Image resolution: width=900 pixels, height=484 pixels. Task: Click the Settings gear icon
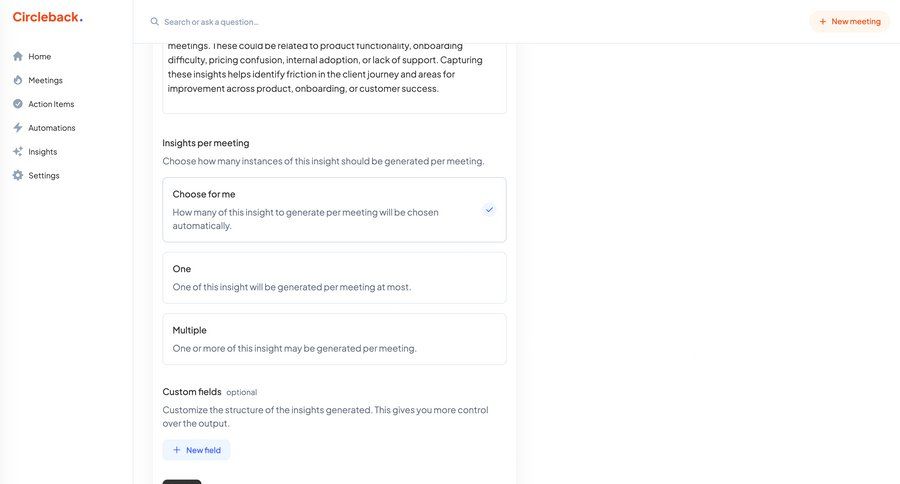[x=18, y=176]
